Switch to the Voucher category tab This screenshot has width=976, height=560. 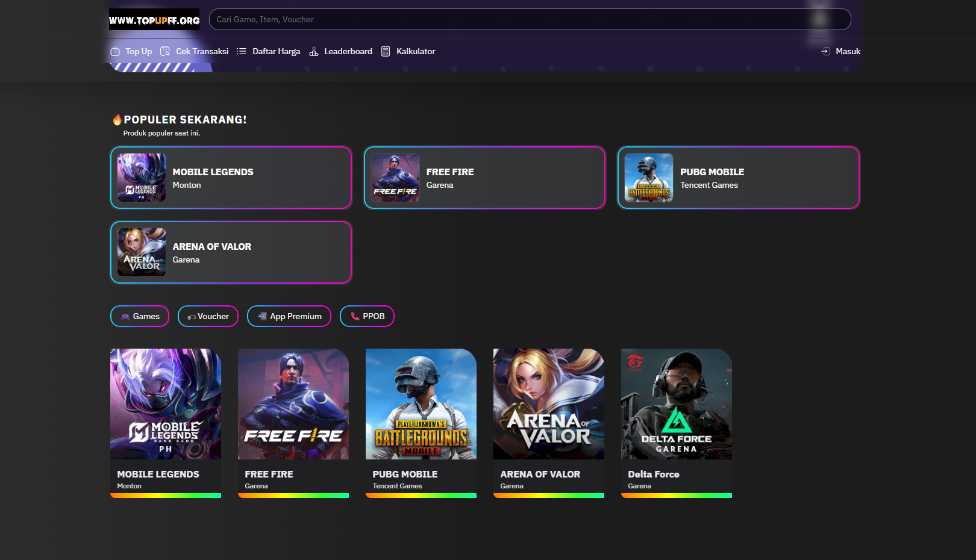point(208,316)
